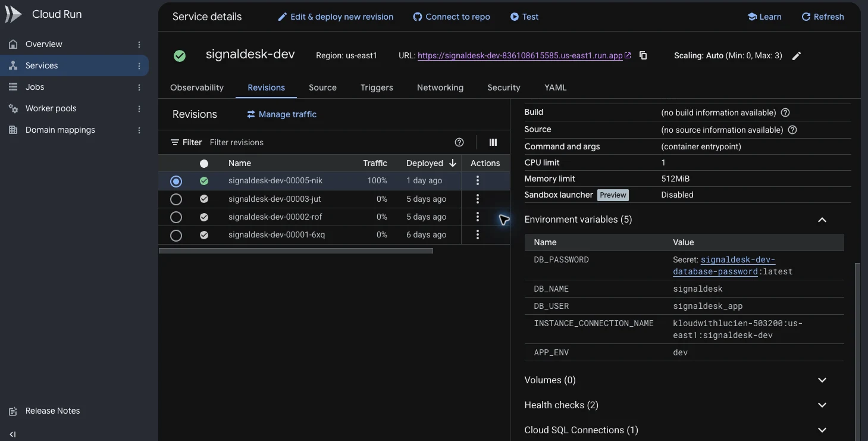The height and width of the screenshot is (441, 868).
Task: Refresh the service details
Action: 823,17
